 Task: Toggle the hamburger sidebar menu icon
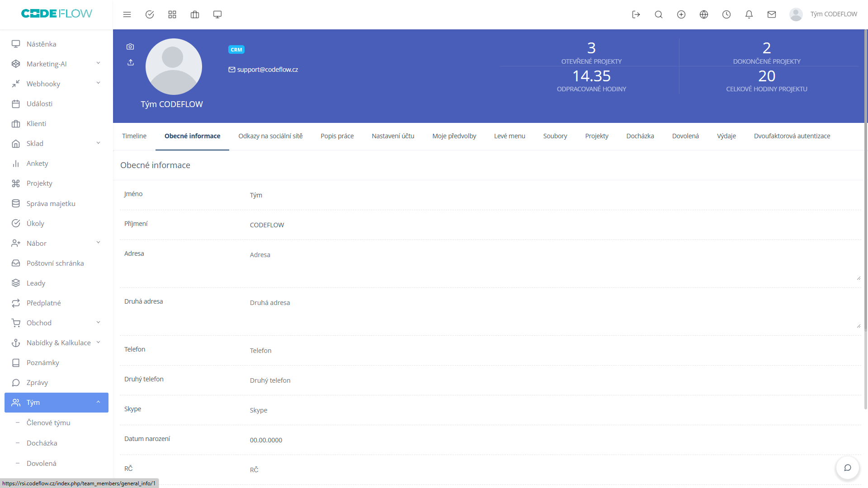click(x=127, y=14)
